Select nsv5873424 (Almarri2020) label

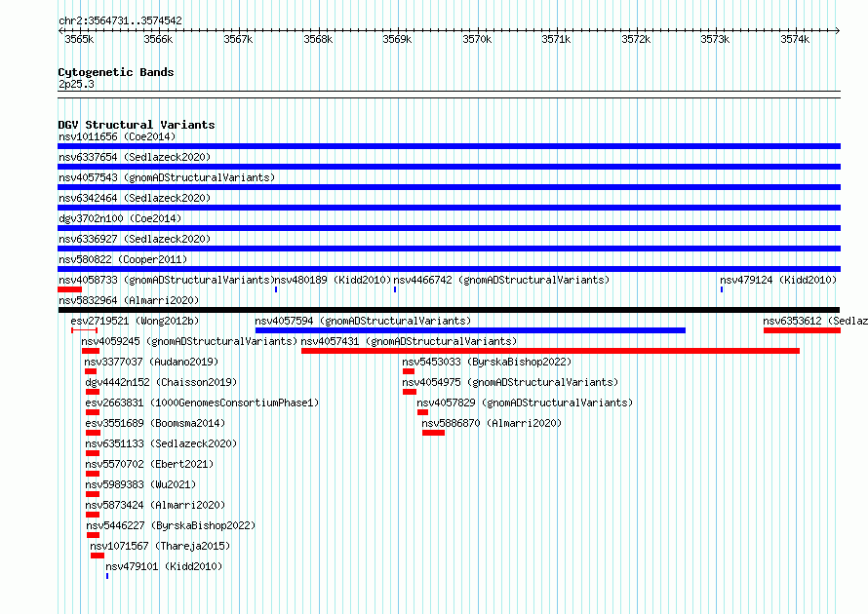coord(155,505)
